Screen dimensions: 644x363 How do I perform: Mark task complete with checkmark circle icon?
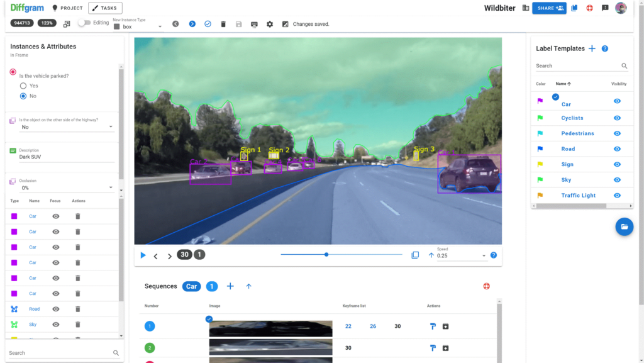click(208, 25)
